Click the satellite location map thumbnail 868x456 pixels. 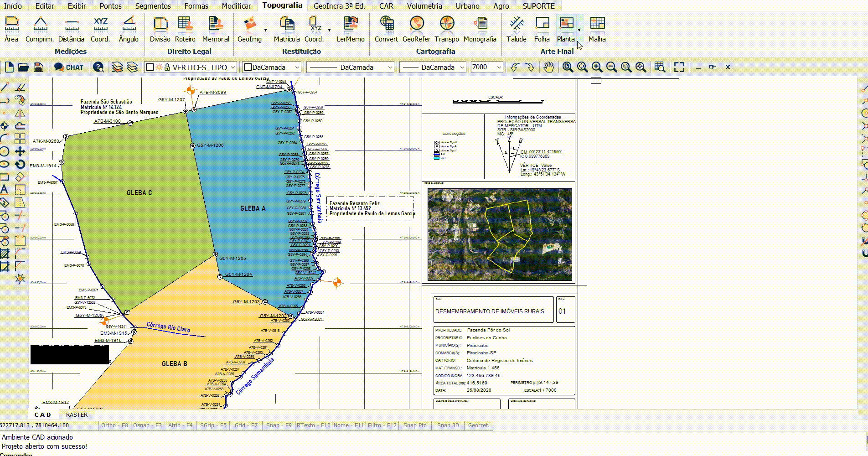[500, 234]
